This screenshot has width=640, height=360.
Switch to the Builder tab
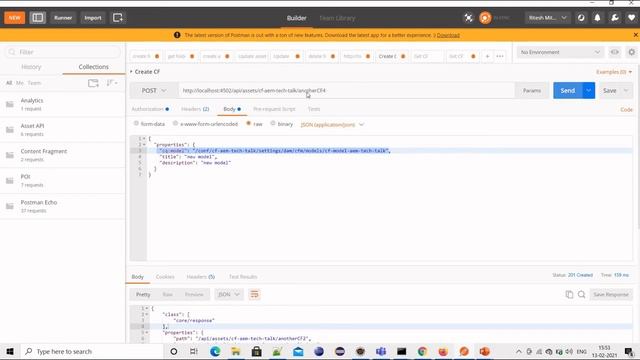point(296,18)
